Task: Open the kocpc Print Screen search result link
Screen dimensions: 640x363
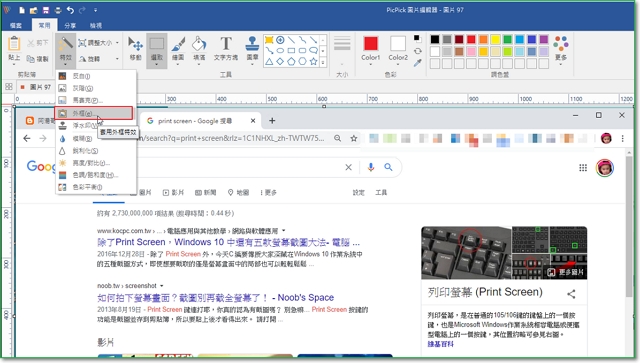Action: pos(229,243)
